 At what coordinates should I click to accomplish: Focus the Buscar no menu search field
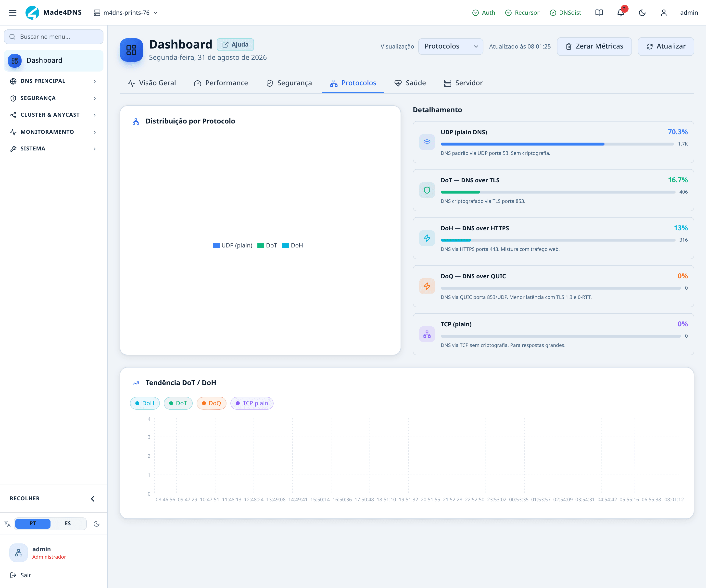tap(54, 37)
